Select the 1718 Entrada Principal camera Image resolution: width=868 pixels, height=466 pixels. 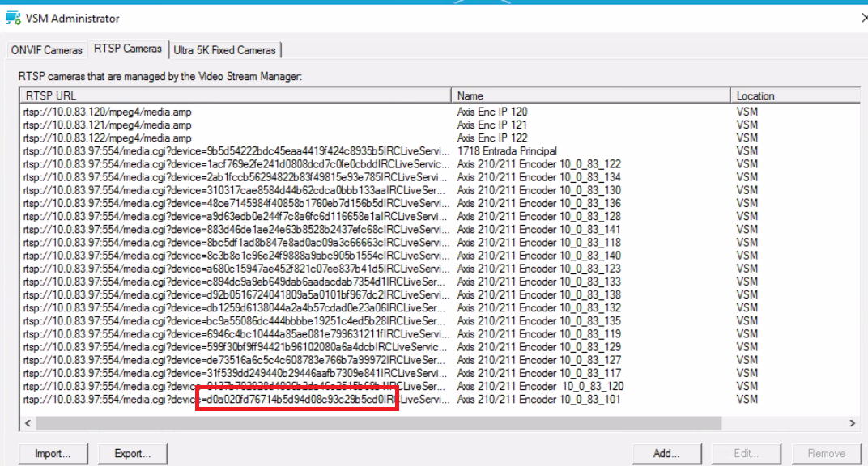coord(507,151)
